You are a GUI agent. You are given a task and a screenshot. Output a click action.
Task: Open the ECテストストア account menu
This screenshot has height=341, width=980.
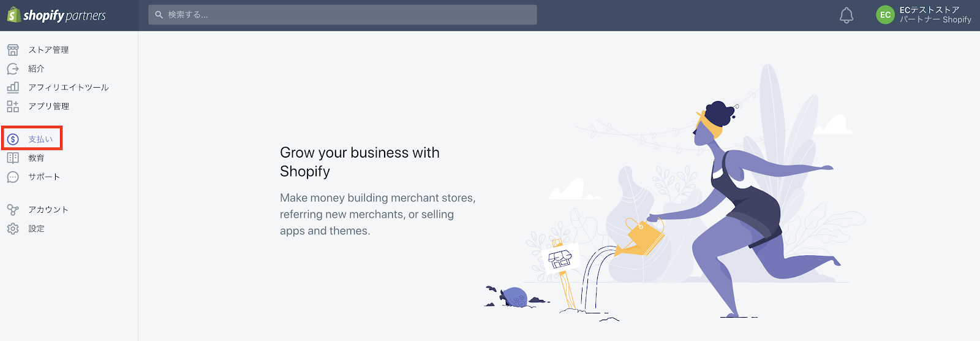tap(935, 15)
